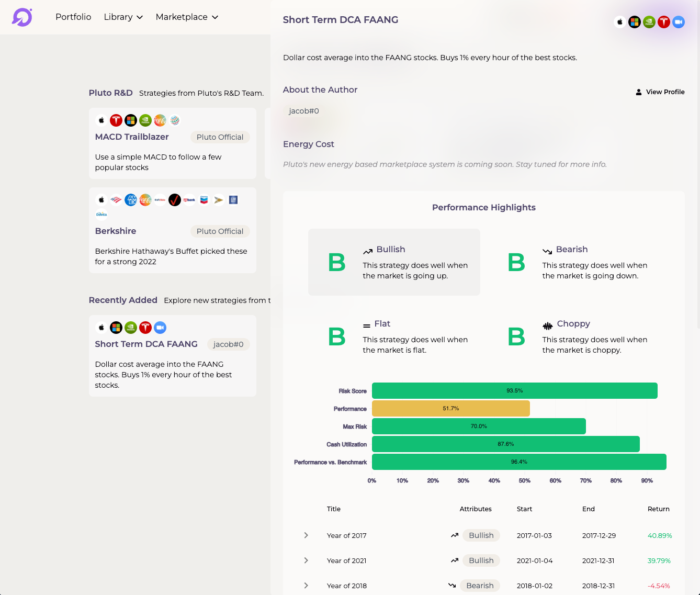Select the Bullish performance highlight card
The width and height of the screenshot is (700, 595).
coord(394,262)
